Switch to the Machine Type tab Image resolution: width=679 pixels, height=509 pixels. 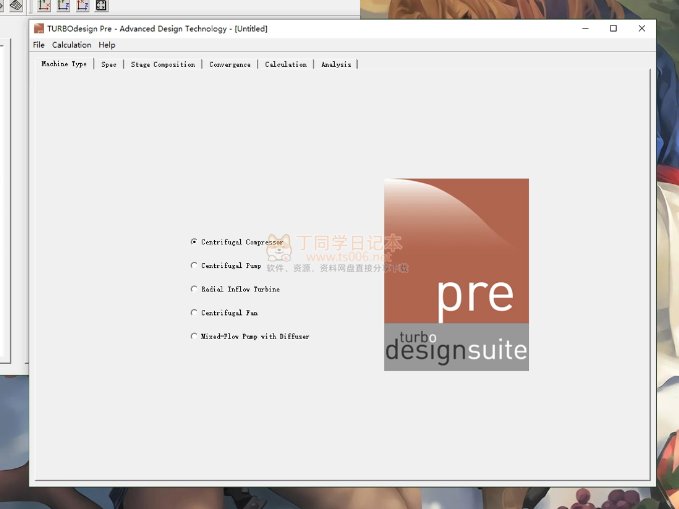[64, 64]
